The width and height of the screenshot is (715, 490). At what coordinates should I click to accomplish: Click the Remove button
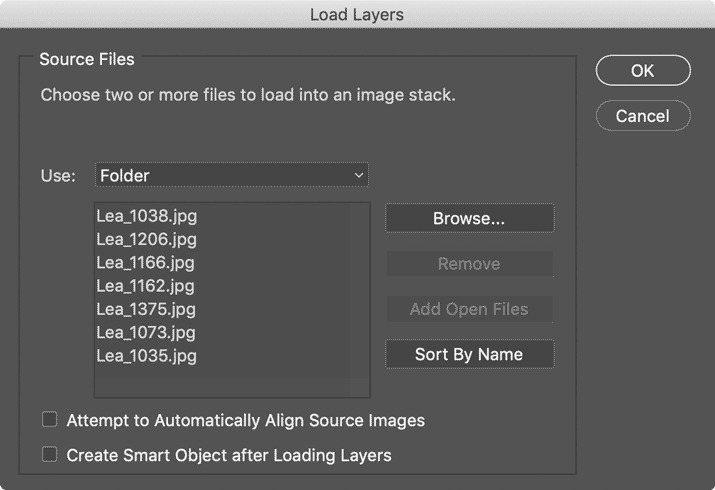(x=470, y=263)
